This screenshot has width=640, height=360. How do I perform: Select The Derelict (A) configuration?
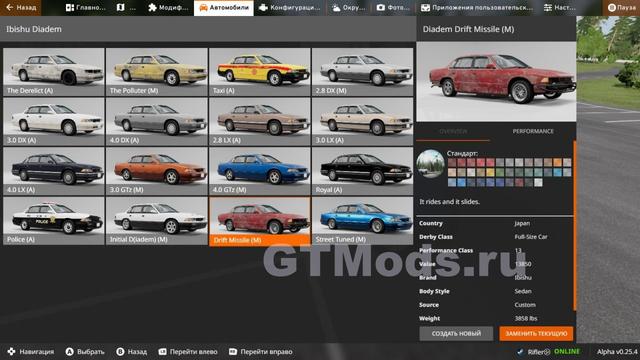tap(54, 72)
